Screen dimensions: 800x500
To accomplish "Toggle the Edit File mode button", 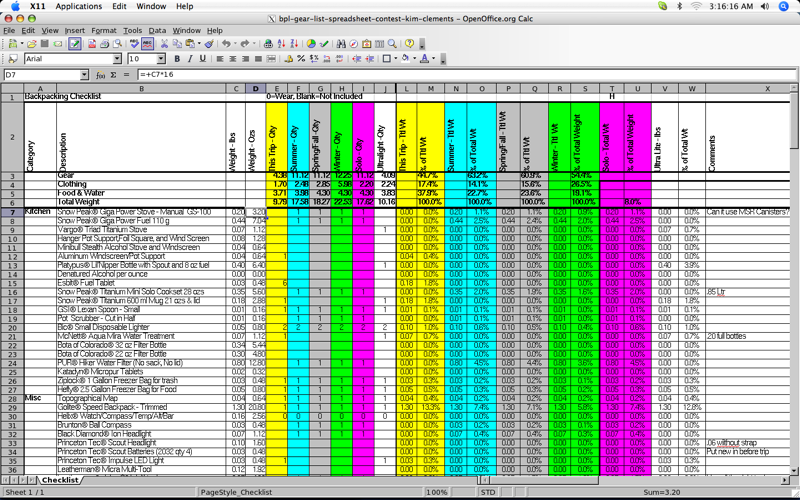I will (74, 44).
